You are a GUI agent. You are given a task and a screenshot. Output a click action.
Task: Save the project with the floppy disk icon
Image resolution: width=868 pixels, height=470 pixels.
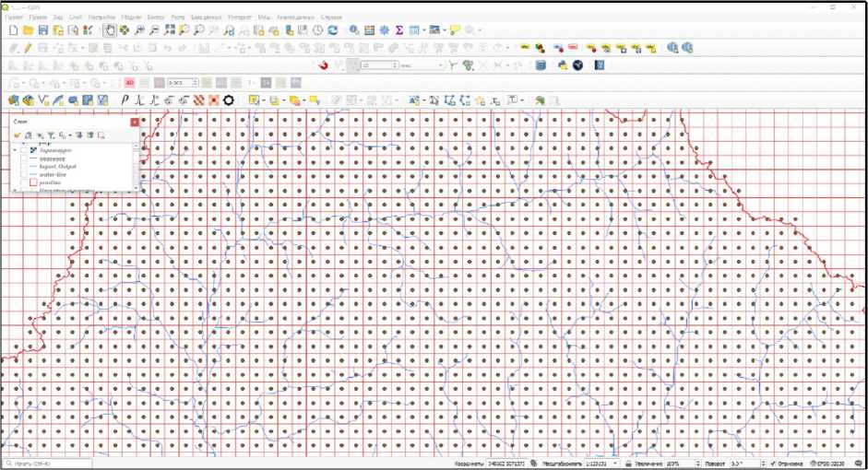(x=43, y=30)
